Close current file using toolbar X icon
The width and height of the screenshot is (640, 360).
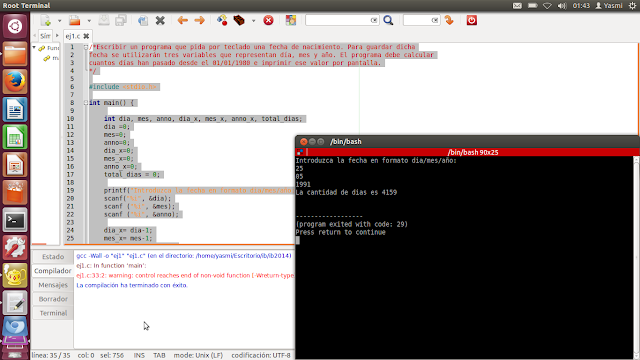coord(160,20)
